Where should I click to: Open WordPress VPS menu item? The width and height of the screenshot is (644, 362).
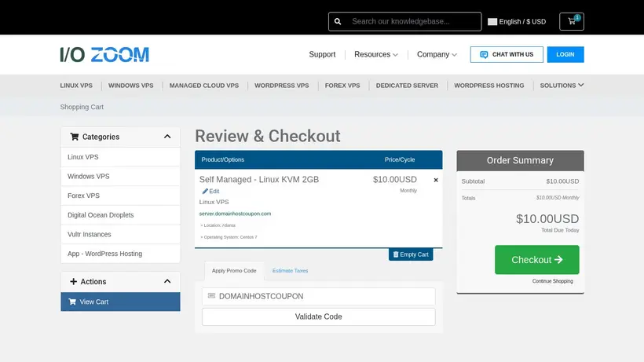281,86
